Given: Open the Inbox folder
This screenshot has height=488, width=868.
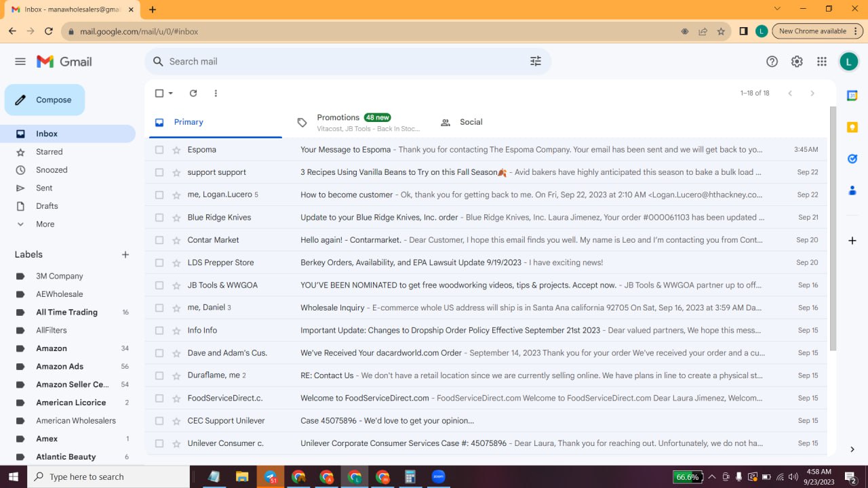Looking at the screenshot, I should (68, 134).
